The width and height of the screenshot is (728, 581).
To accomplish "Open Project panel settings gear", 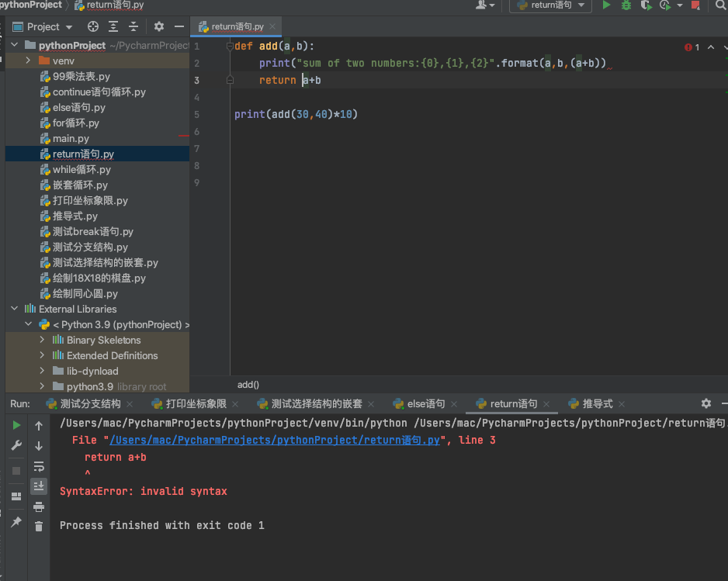I will 159,26.
